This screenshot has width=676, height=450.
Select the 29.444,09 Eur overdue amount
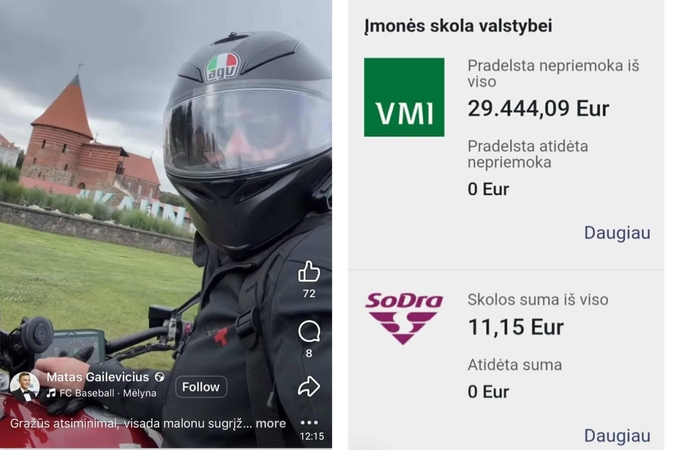coord(538,108)
